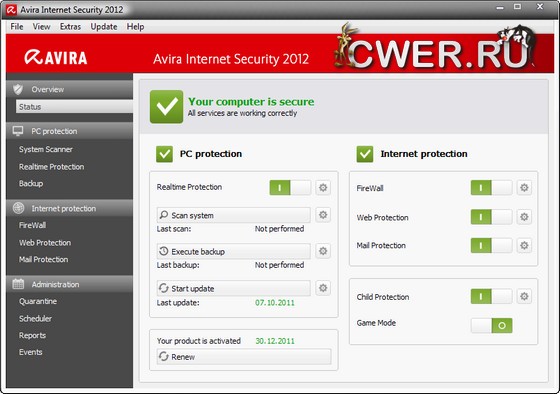Open Child Protection settings gear icon
The height and width of the screenshot is (394, 560).
(524, 296)
